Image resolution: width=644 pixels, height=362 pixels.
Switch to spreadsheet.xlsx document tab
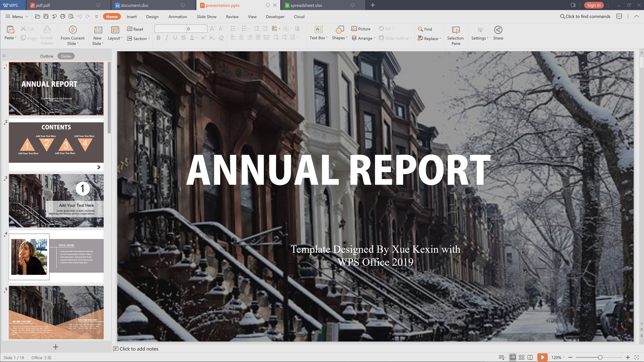click(x=306, y=5)
